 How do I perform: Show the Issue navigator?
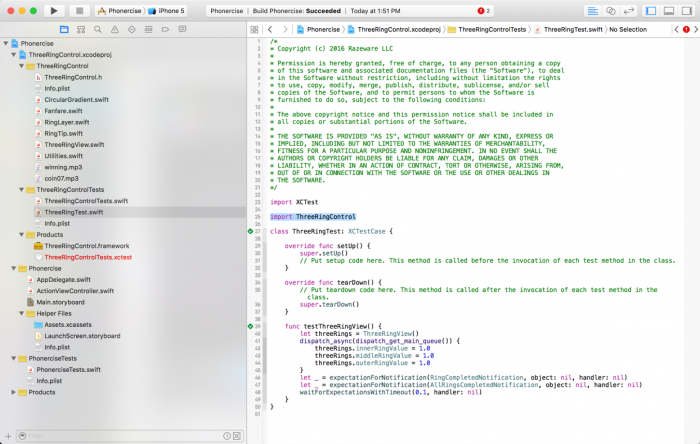[x=115, y=29]
